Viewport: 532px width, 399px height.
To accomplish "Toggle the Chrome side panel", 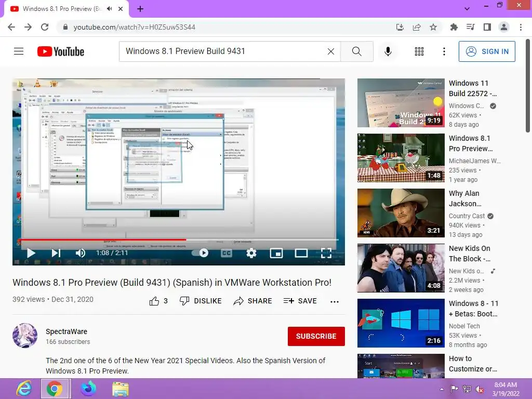I will click(487, 27).
